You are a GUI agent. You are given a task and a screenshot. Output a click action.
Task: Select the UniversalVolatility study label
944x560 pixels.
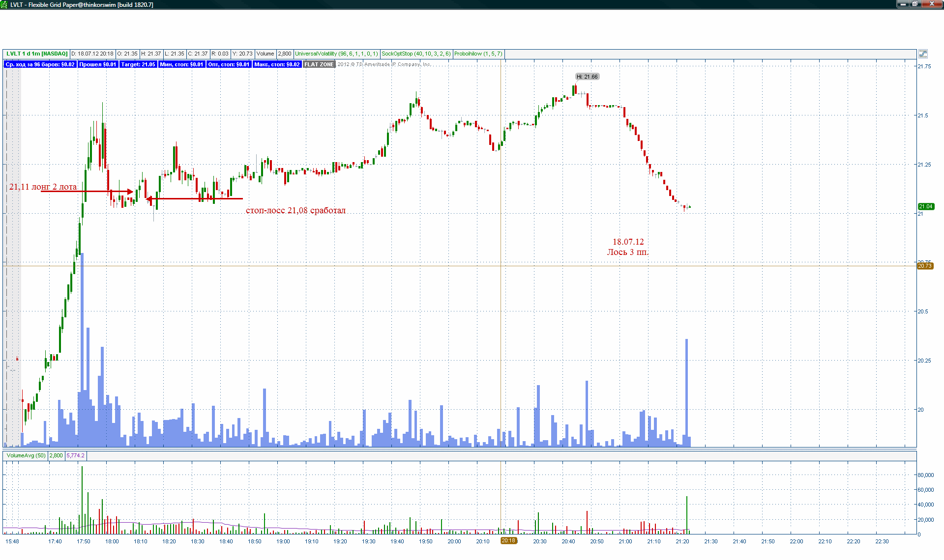coord(336,54)
